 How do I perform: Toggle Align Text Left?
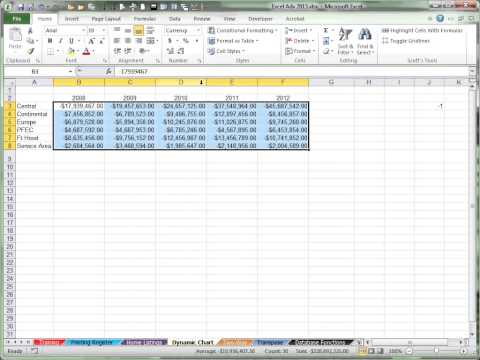click(117, 41)
